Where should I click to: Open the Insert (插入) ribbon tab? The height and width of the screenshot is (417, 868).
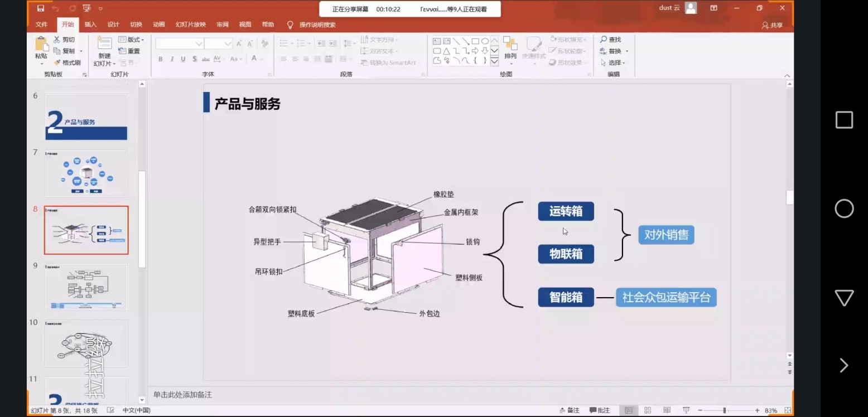pos(90,25)
